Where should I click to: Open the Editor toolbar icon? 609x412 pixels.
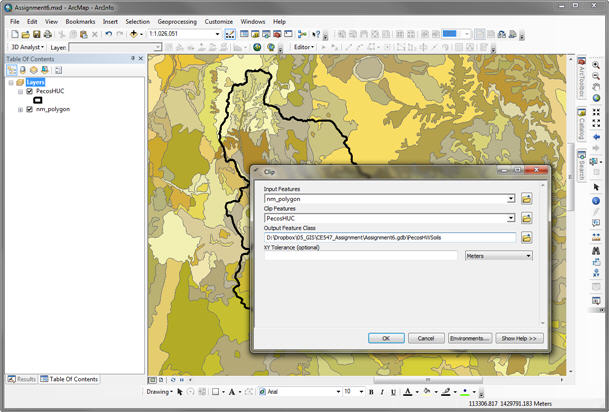(x=230, y=34)
